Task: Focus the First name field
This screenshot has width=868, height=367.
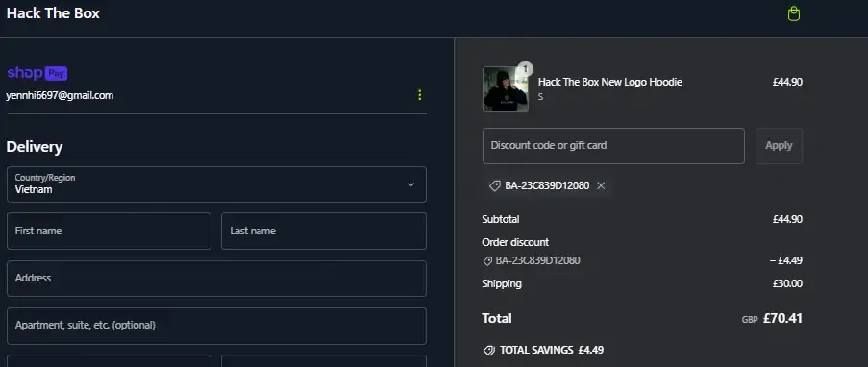Action: click(109, 231)
